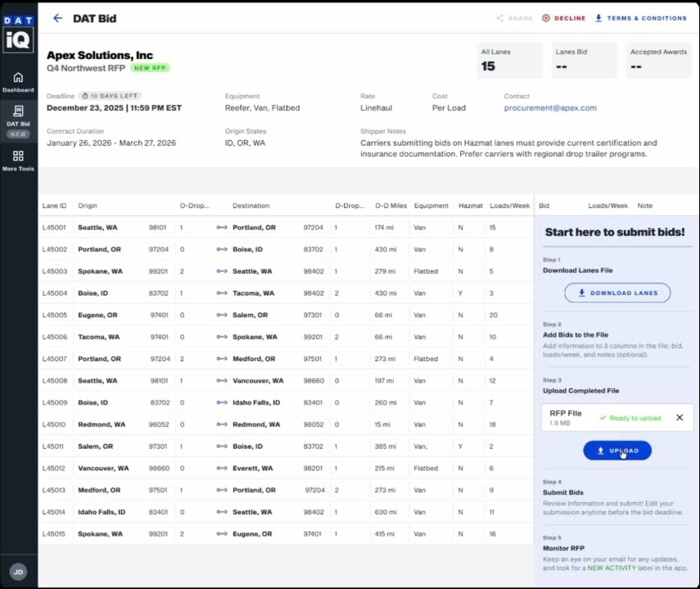Click the Step 4 Submit Bids heading
Viewport: 700px width, 589px height.
pyautogui.click(x=562, y=492)
